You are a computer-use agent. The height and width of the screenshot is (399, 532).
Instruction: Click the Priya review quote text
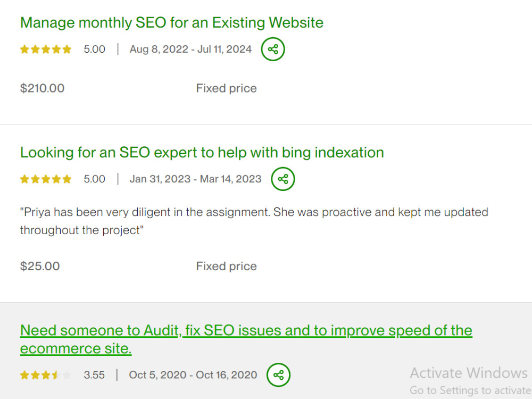pyautogui.click(x=254, y=221)
